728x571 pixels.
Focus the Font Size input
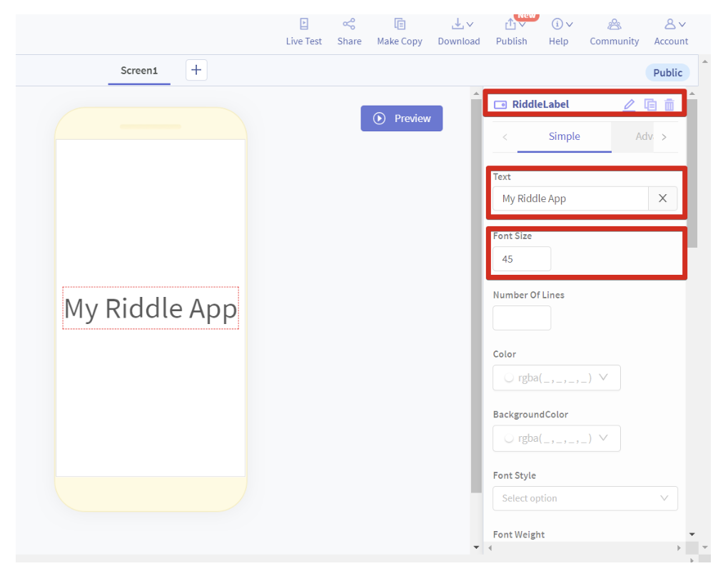522,259
